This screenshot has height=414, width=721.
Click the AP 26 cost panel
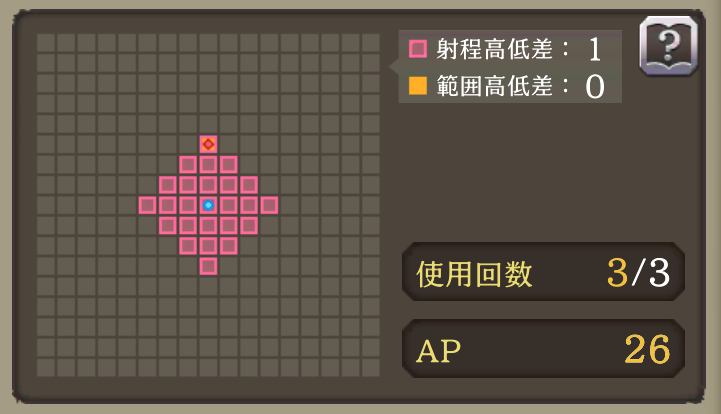[543, 349]
